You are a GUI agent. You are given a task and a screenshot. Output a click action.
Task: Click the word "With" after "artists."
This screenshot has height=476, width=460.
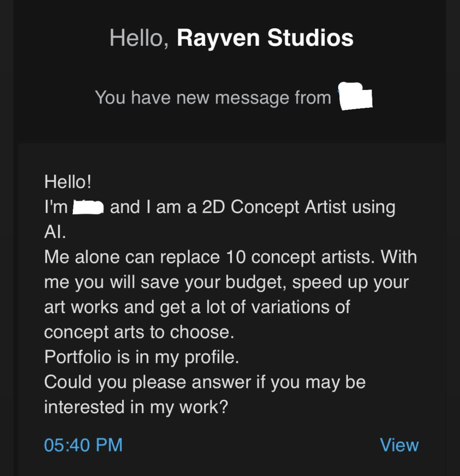pos(399,257)
